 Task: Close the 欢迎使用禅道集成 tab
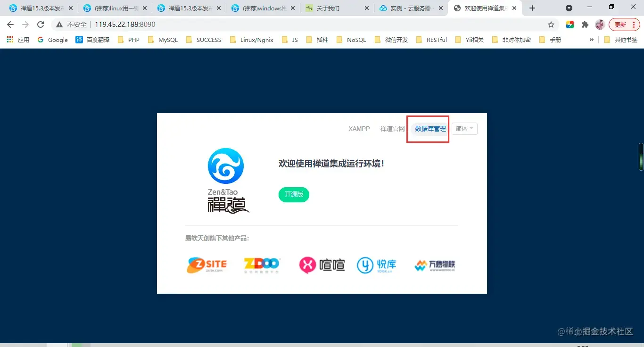514,8
